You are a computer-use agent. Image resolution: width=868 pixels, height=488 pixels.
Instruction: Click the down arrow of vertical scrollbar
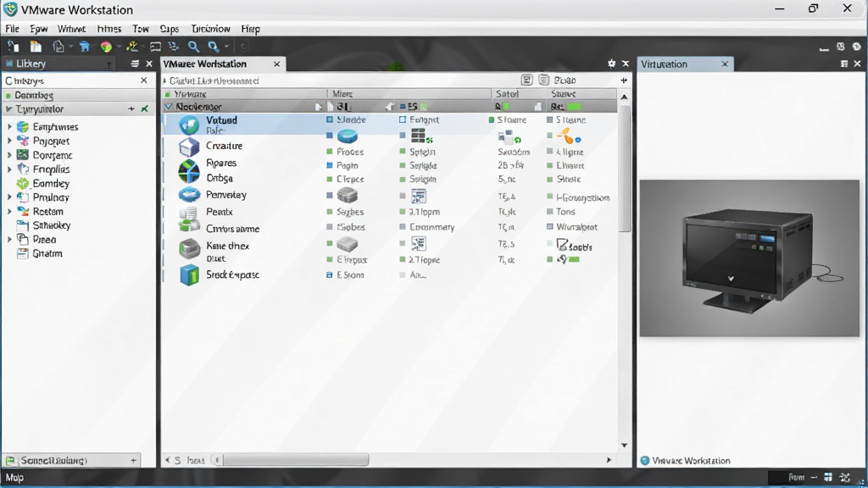624,445
